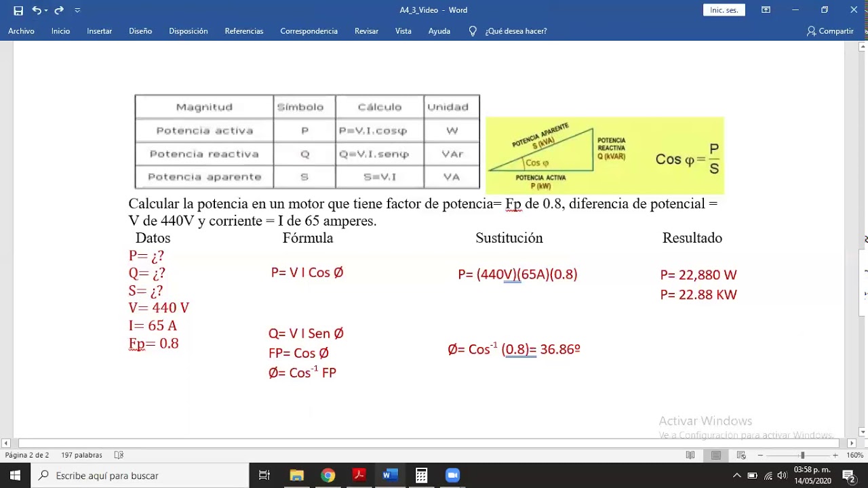The width and height of the screenshot is (868, 488).
Task: Open Google Chrome from the taskbar
Action: (328, 476)
